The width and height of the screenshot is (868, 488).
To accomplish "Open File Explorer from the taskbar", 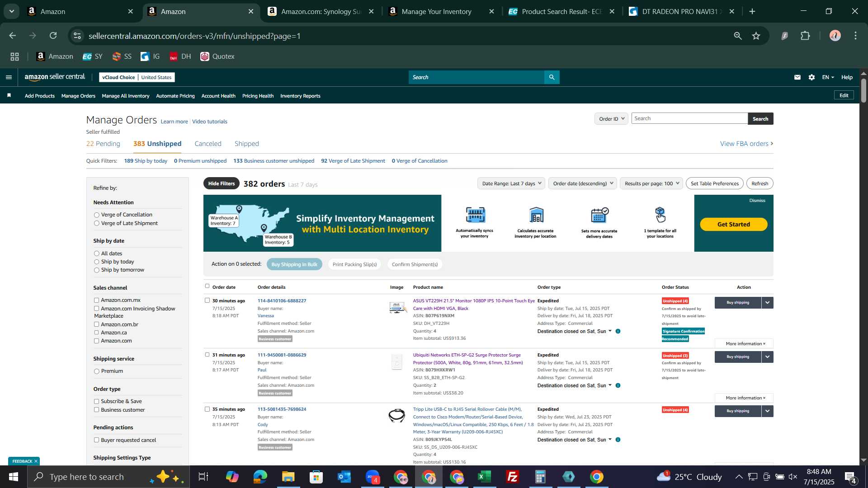I will (288, 477).
